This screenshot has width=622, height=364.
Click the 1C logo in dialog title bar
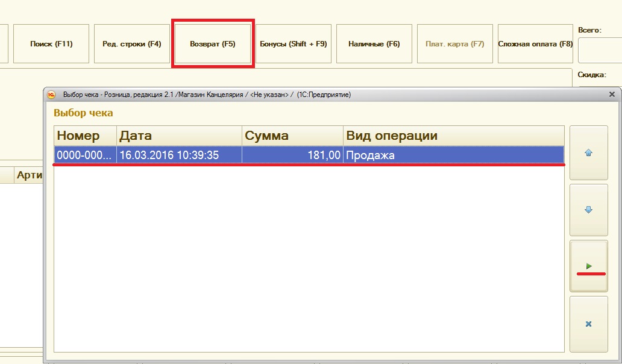(x=51, y=95)
